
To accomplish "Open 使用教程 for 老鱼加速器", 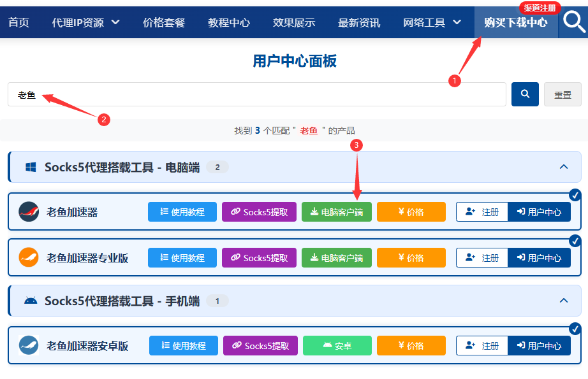I will (182, 212).
